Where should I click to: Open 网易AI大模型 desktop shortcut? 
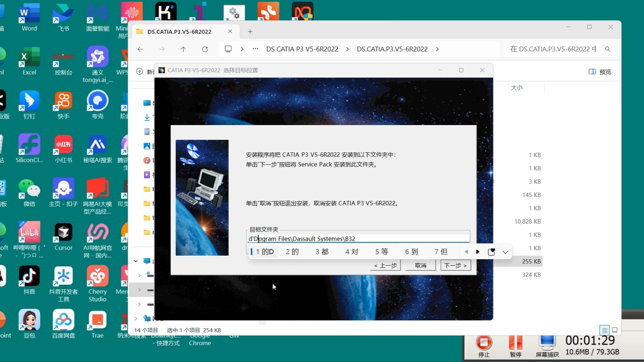pyautogui.click(x=97, y=196)
